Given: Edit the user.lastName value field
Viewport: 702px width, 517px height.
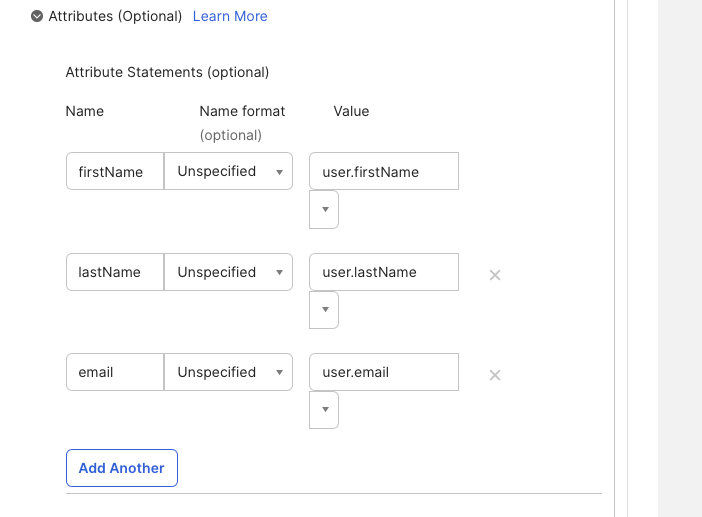Looking at the screenshot, I should 384,272.
